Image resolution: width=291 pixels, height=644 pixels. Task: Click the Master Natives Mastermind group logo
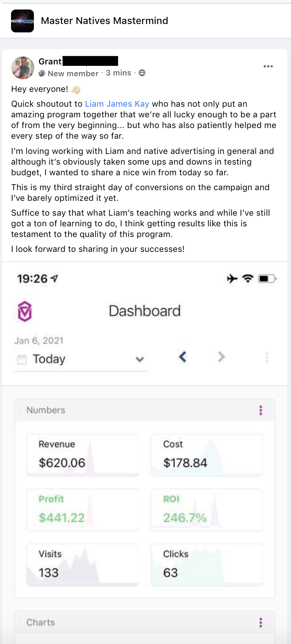pyautogui.click(x=22, y=21)
